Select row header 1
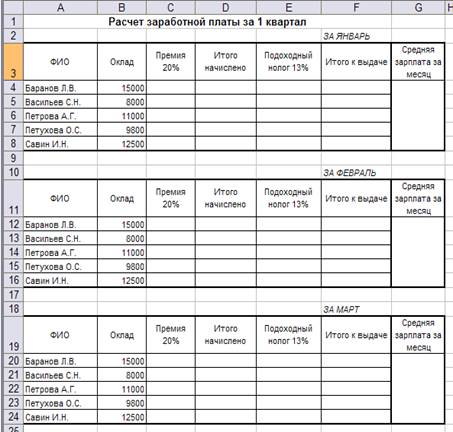The image size is (453, 432). tap(13, 22)
